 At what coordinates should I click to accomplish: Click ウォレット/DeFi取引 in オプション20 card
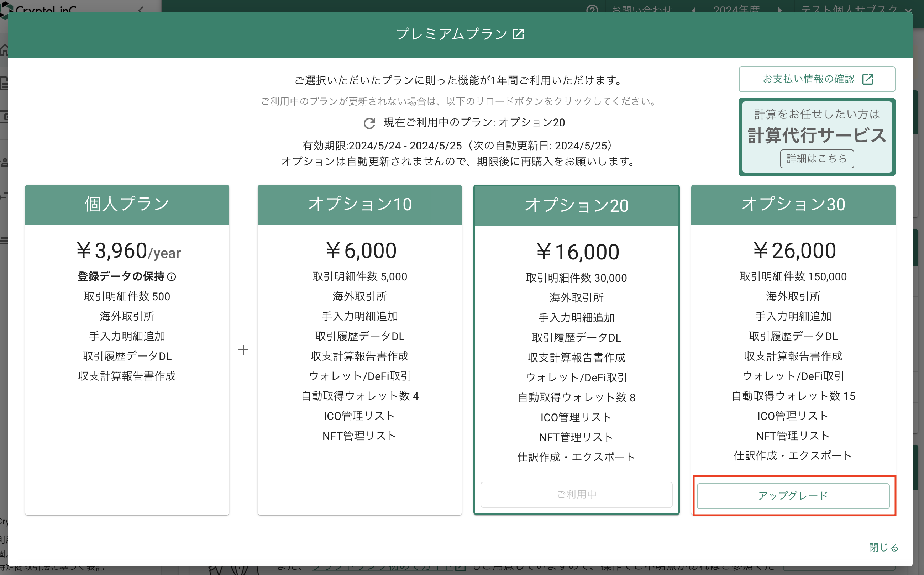pos(576,378)
